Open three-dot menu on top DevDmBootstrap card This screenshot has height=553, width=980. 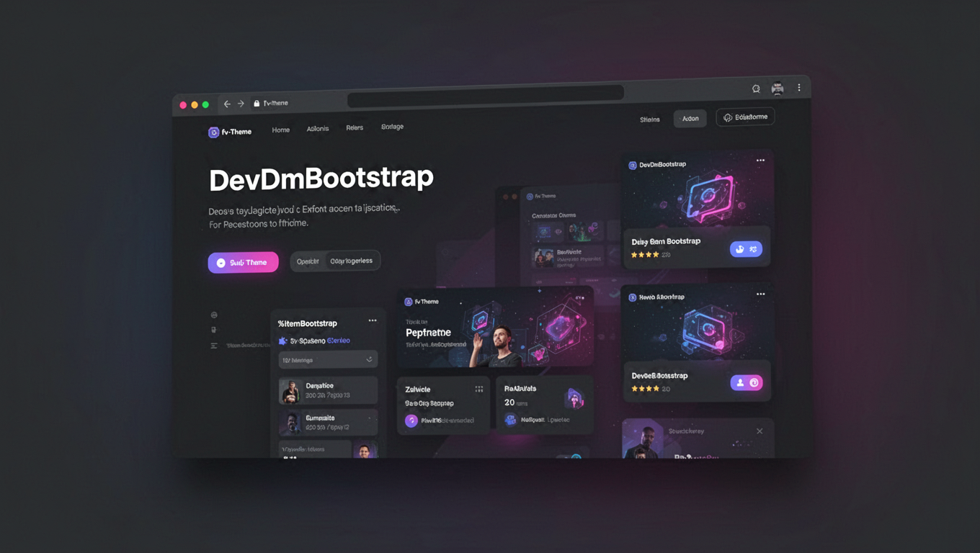760,161
